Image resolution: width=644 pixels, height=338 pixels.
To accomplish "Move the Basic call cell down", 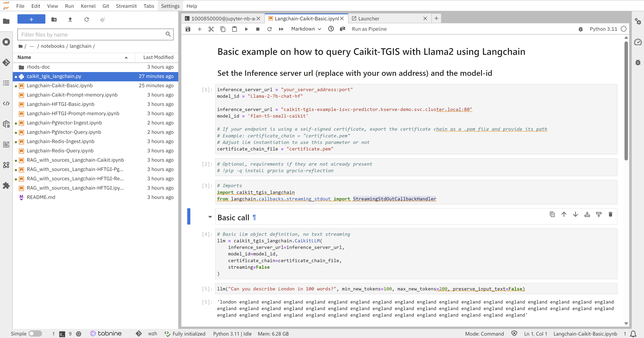I will click(x=575, y=214).
